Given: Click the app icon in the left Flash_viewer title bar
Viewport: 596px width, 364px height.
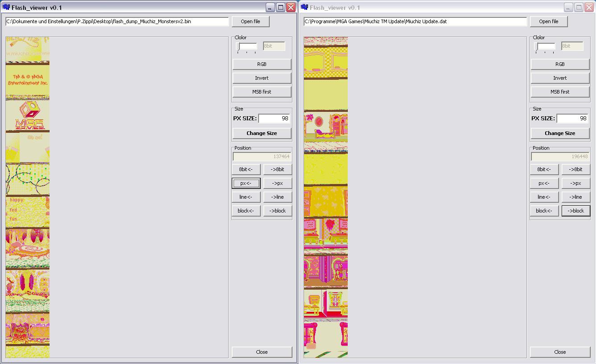Looking at the screenshot, I should [x=6, y=7].
